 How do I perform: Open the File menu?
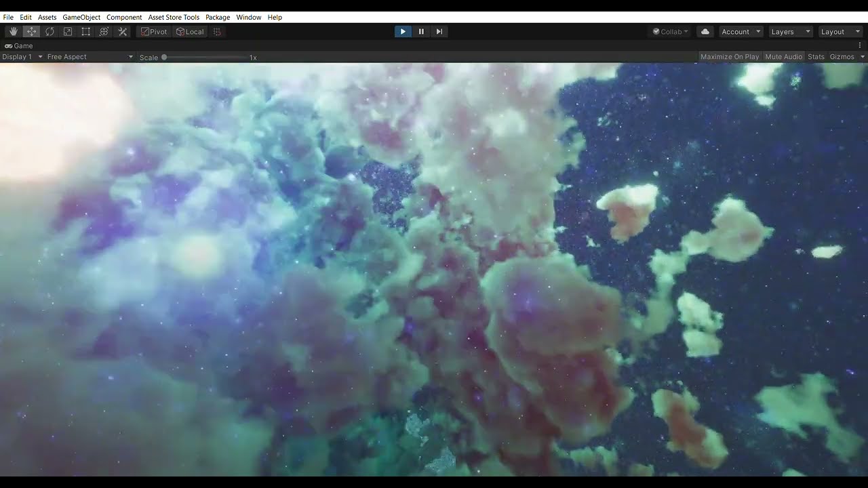click(x=8, y=17)
